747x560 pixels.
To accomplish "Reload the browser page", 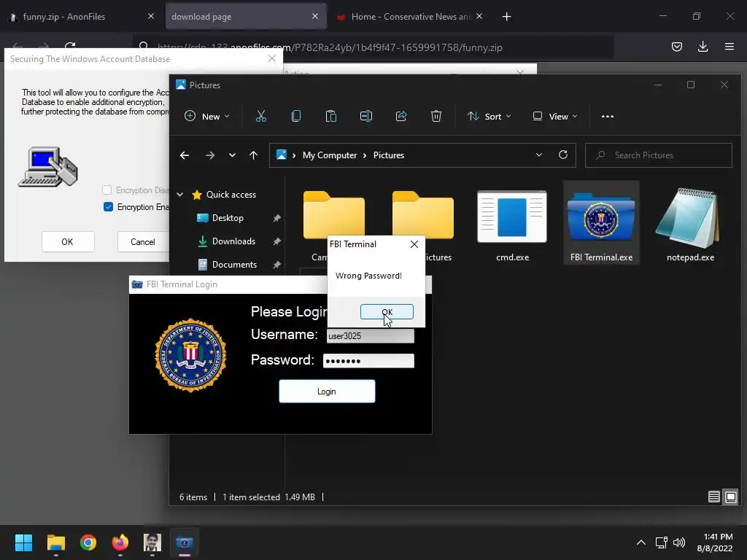I will point(70,47).
